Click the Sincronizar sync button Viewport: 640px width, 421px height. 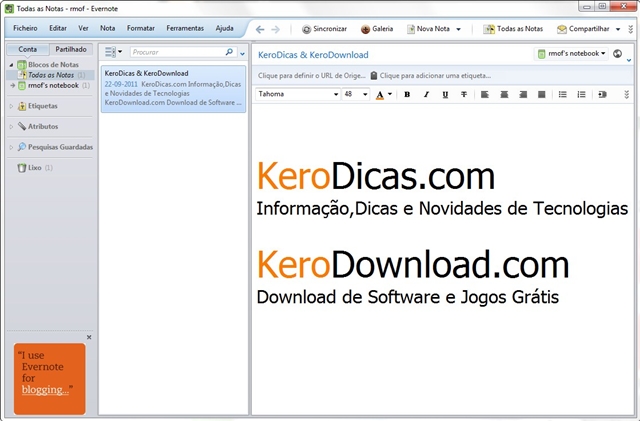pos(324,29)
